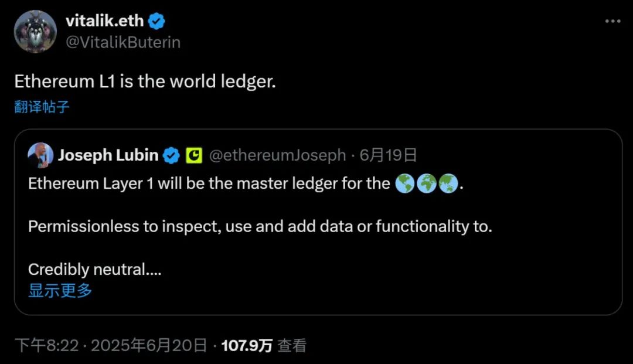
Task: Click the 6月19日 date on the quoted tweet
Action: point(387,155)
